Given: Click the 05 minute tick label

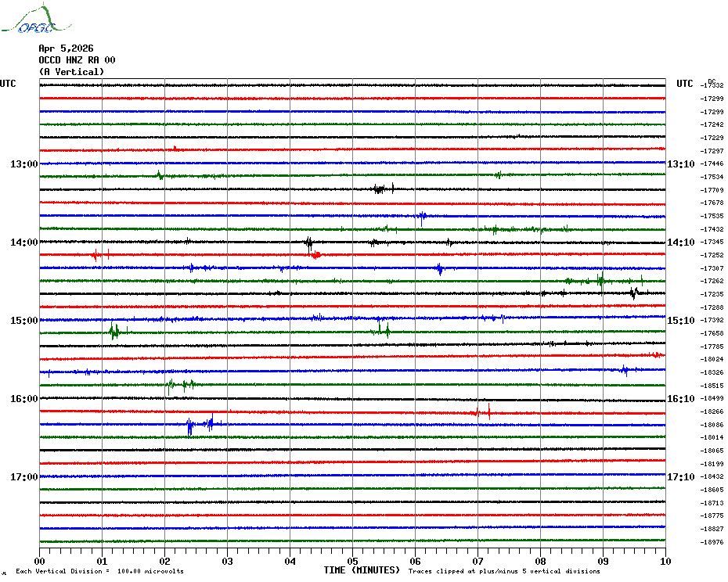Looking at the screenshot, I should tap(352, 561).
